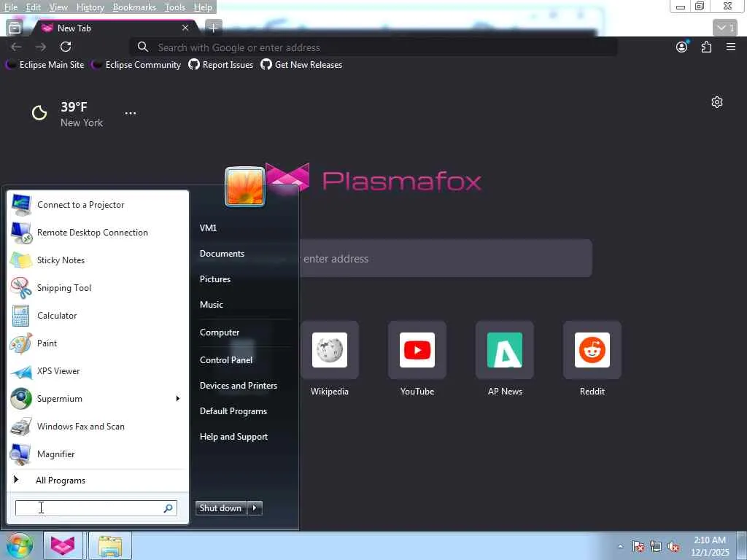Open the History menu
This screenshot has height=560, width=747.
click(x=90, y=7)
